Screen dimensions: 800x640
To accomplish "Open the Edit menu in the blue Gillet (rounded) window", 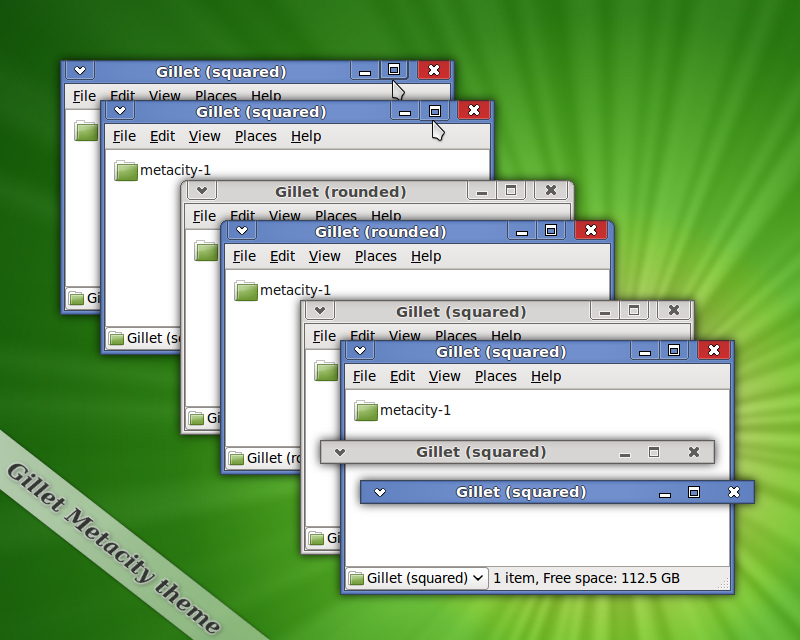I will coord(282,256).
